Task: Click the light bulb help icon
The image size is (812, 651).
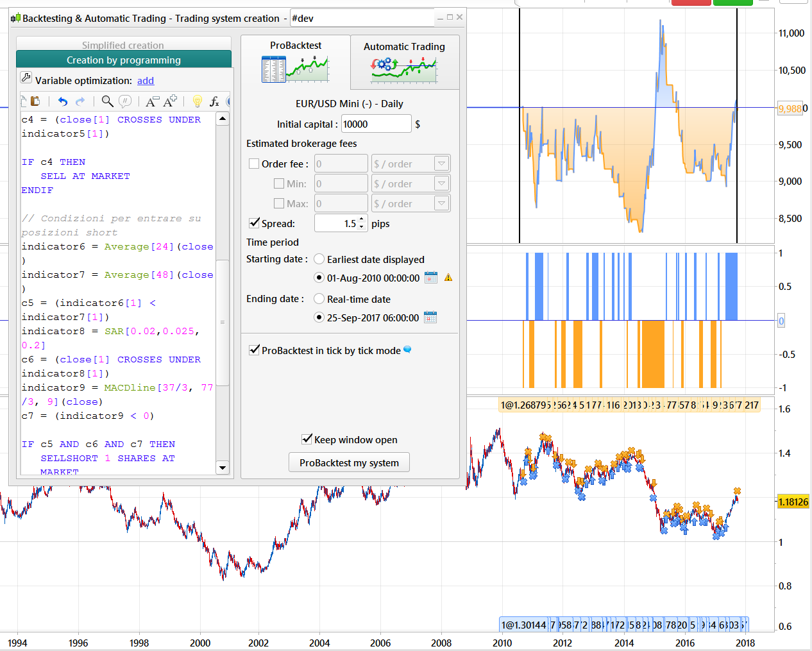Action: coord(198,101)
